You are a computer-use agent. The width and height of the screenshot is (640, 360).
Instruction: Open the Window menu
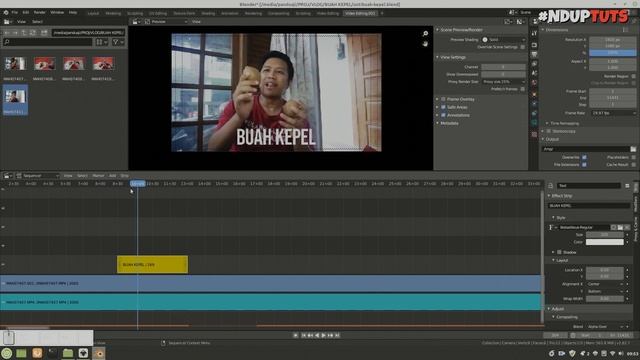(57, 13)
